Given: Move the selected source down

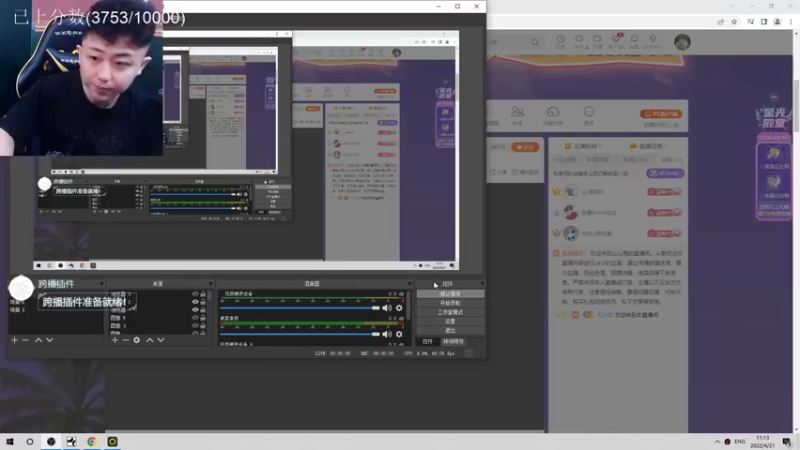Looking at the screenshot, I should pos(161,340).
